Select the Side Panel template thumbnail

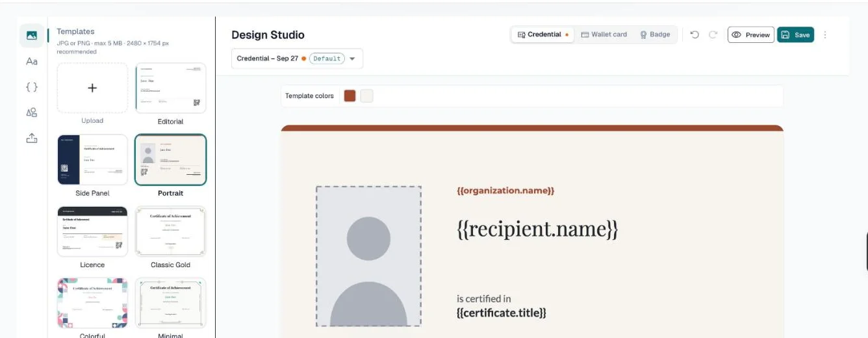[x=92, y=160]
